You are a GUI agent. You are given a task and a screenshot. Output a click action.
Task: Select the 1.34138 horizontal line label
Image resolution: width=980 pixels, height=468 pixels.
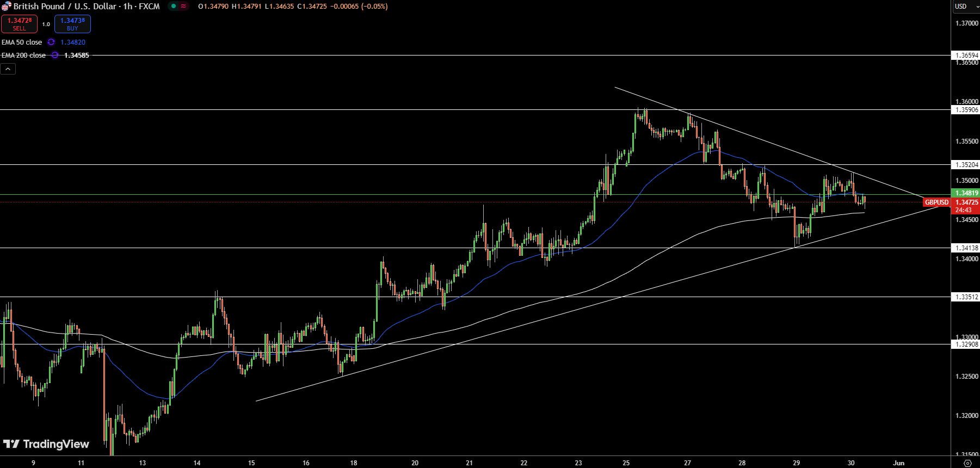tap(966, 248)
